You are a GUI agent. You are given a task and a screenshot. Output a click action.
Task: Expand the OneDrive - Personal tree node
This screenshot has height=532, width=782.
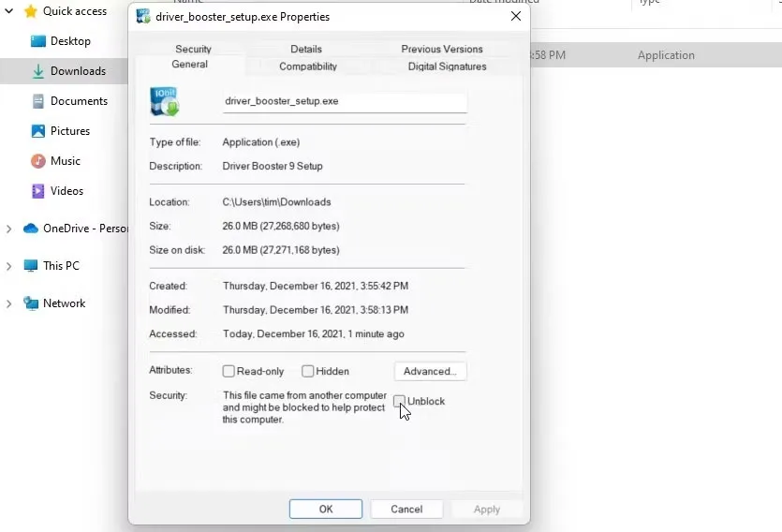pos(9,229)
